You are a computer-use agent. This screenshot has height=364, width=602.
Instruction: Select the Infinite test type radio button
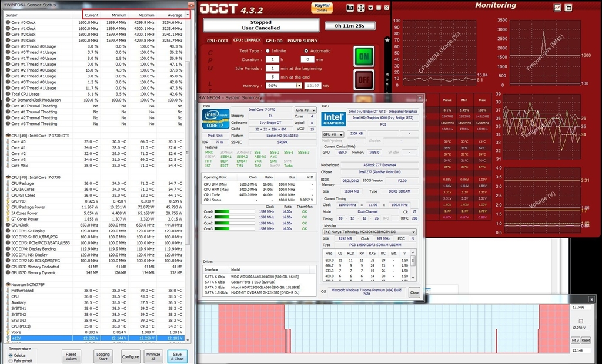(267, 50)
